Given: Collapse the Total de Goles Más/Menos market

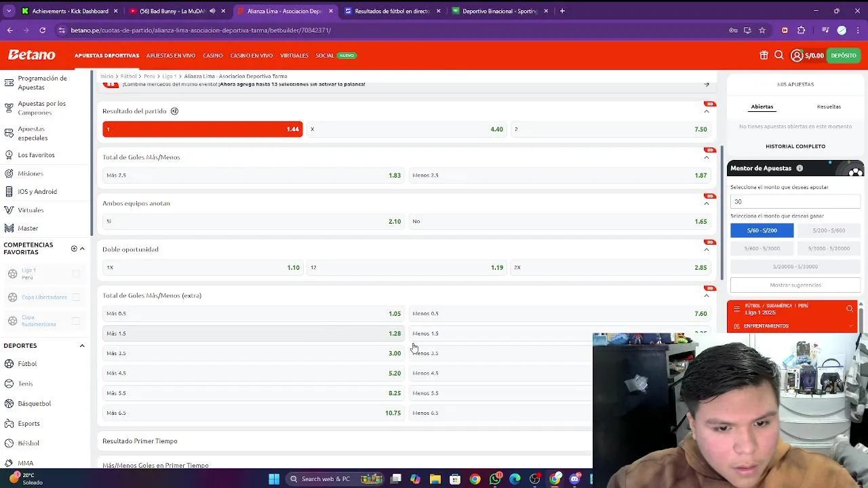Looking at the screenshot, I should (x=707, y=157).
